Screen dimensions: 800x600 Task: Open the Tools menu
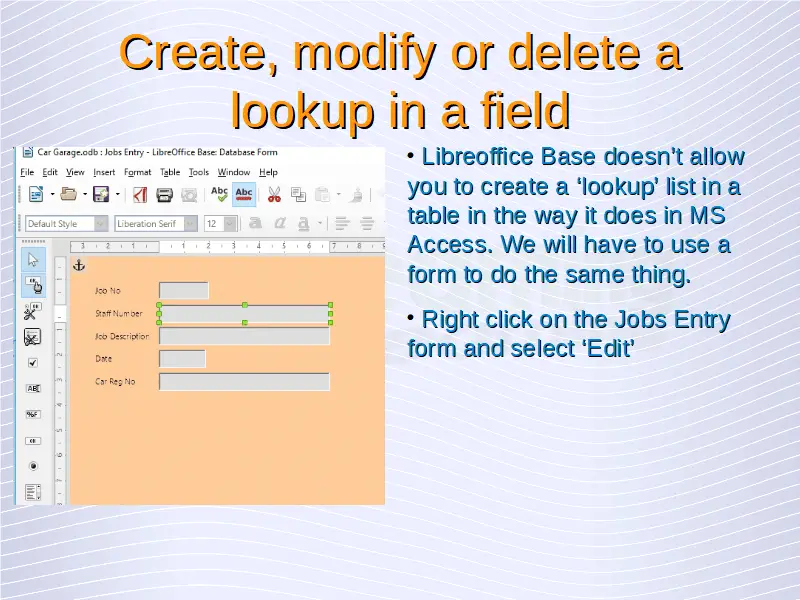[x=199, y=172]
